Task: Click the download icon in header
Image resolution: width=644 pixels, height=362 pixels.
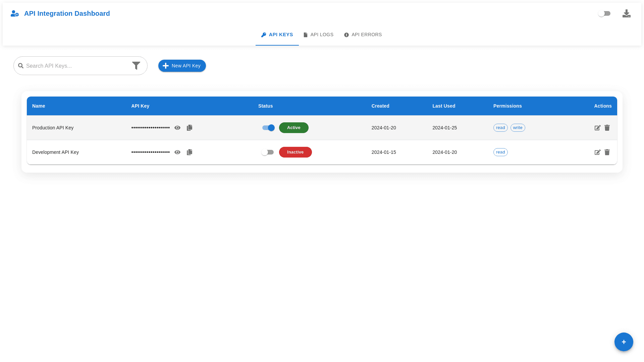Action: point(626,14)
